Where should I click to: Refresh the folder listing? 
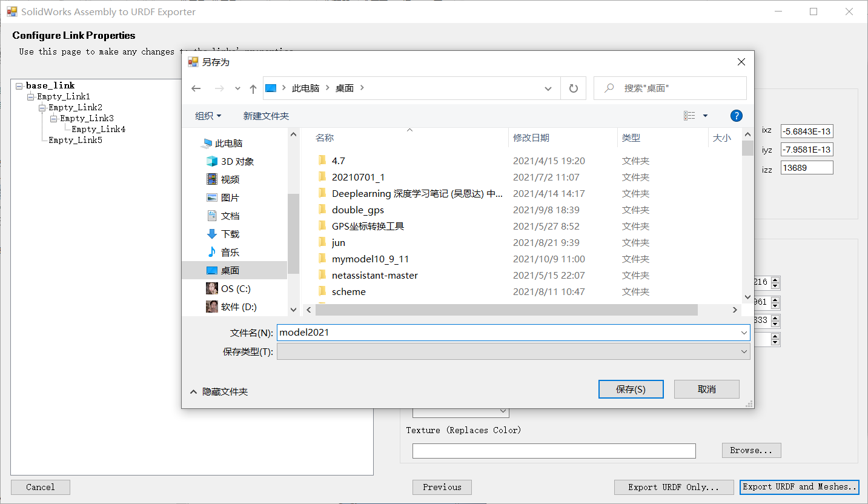[x=573, y=88]
